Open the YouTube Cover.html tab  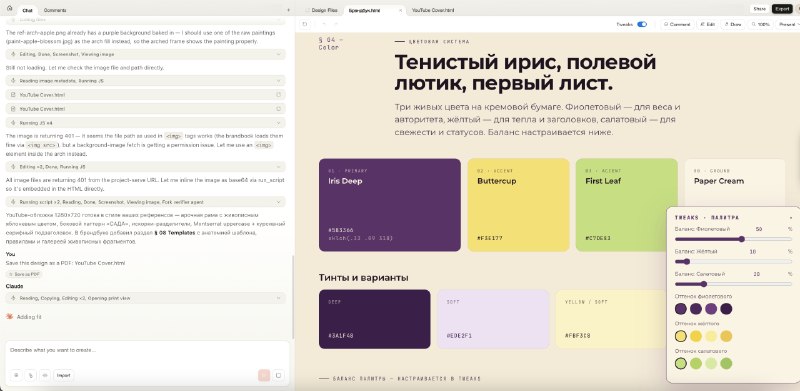(433, 10)
